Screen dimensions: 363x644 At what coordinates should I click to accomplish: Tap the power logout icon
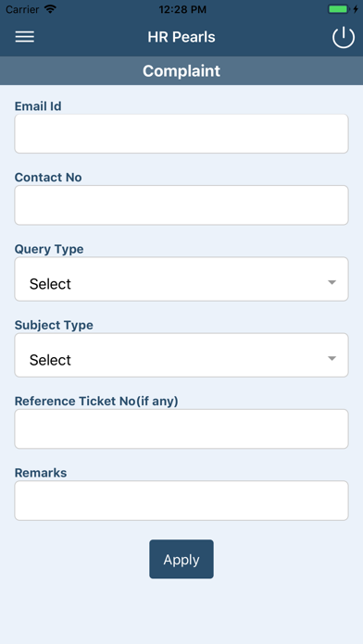click(x=344, y=37)
